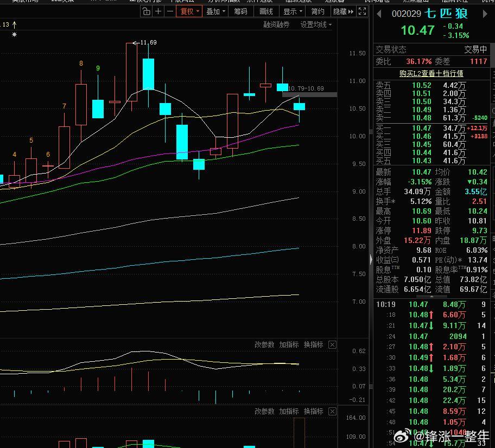Click the PE(动) value 13.74

(478, 260)
